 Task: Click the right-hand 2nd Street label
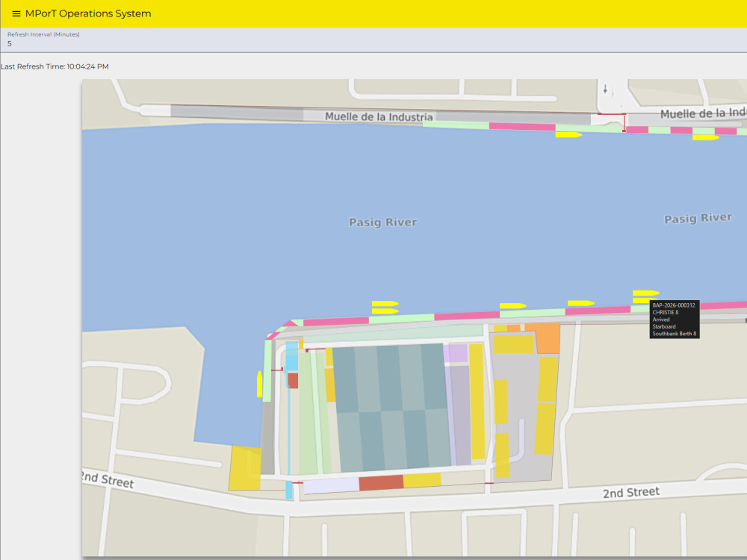pyautogui.click(x=631, y=492)
